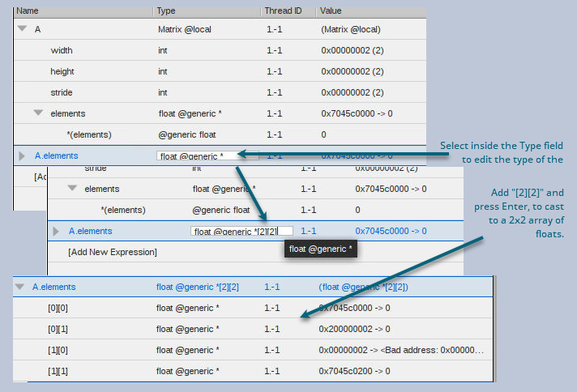
Task: Expand the A.elements row with [2][2] type being typed
Action: point(56,231)
